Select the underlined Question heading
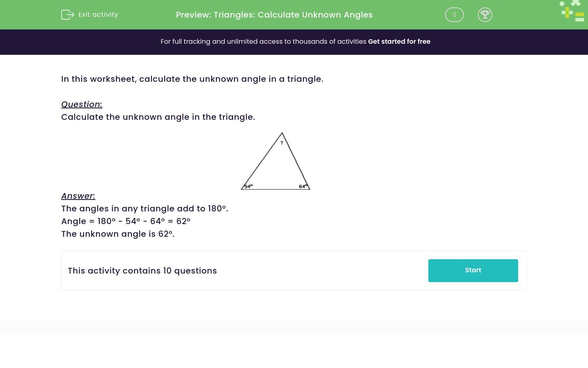This screenshot has height=368, width=588. [82, 104]
